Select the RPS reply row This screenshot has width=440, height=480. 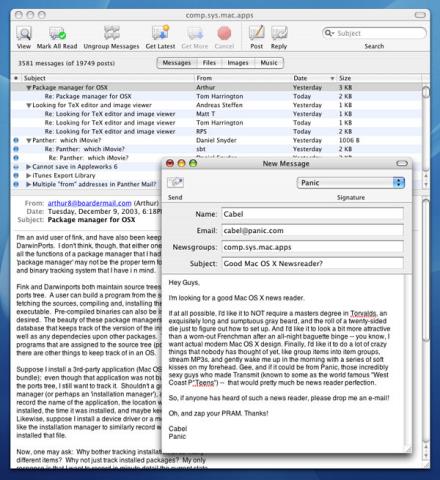[216, 132]
